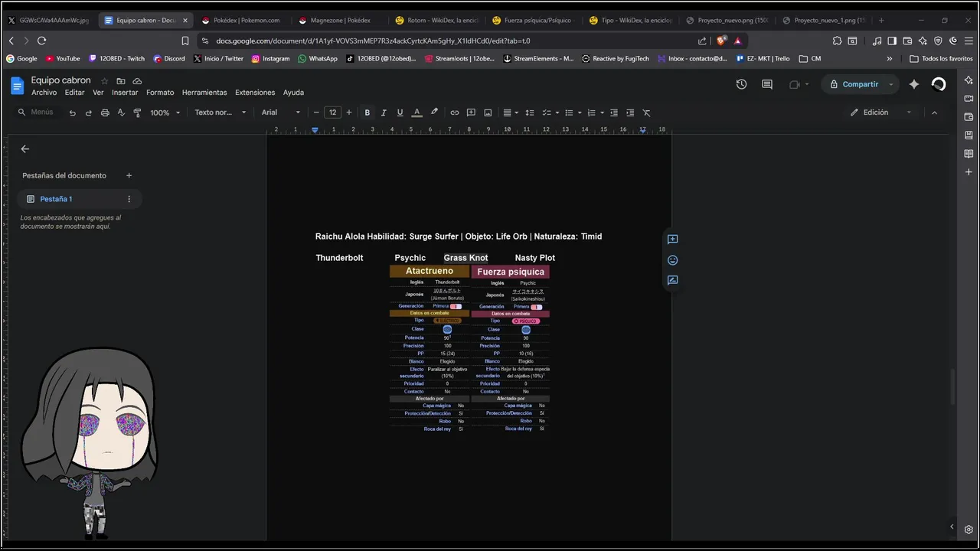Screen dimensions: 980x551
Task: Increase indent of paragraph
Action: [629, 112]
